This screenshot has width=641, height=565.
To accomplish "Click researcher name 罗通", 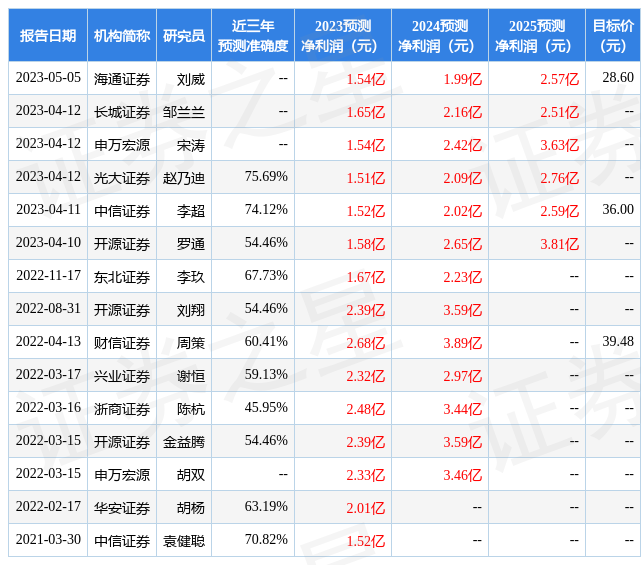I will point(191,244).
